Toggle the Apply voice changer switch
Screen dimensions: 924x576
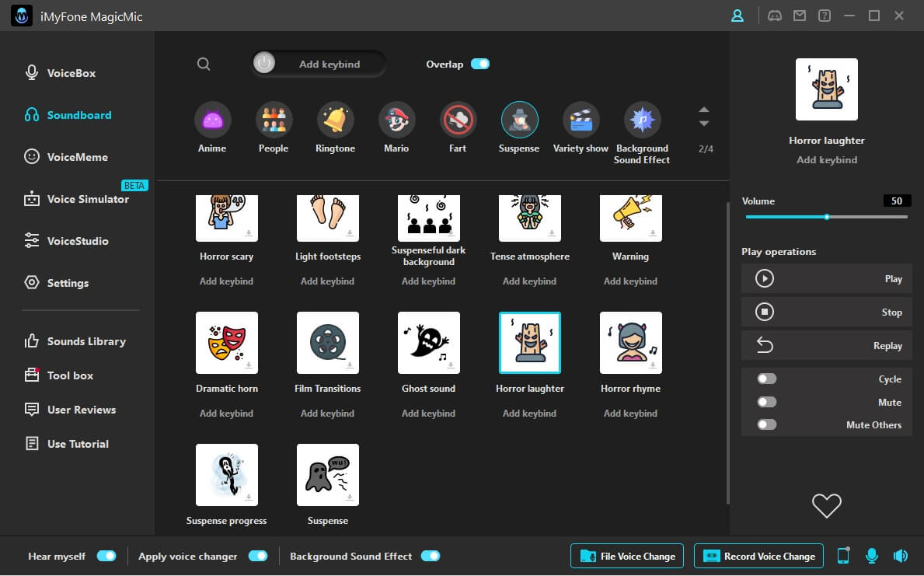[x=258, y=556]
